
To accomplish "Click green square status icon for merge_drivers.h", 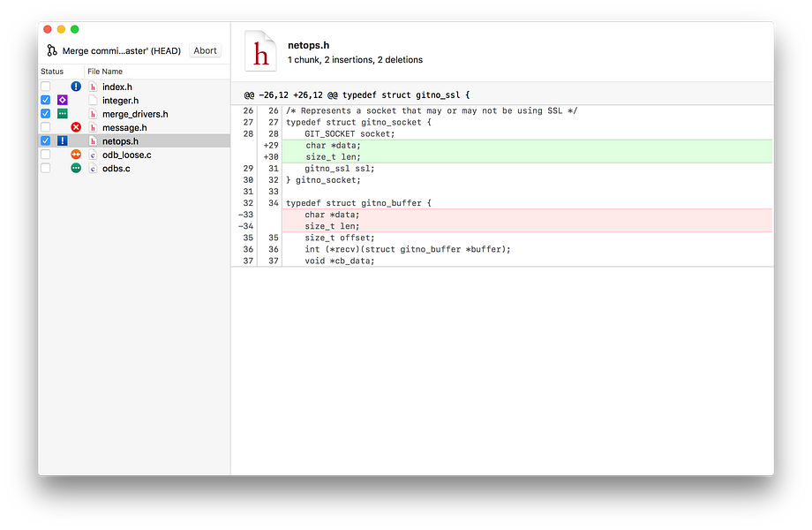I will click(63, 113).
